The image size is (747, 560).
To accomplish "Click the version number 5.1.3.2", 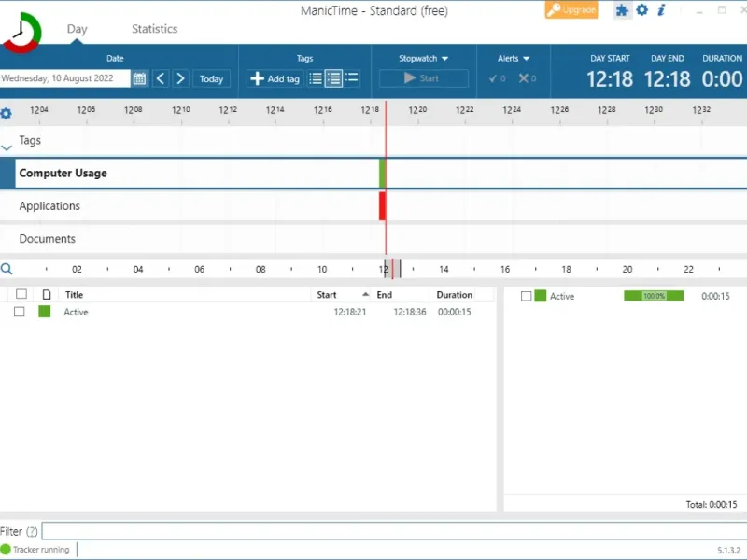I will (x=728, y=550).
